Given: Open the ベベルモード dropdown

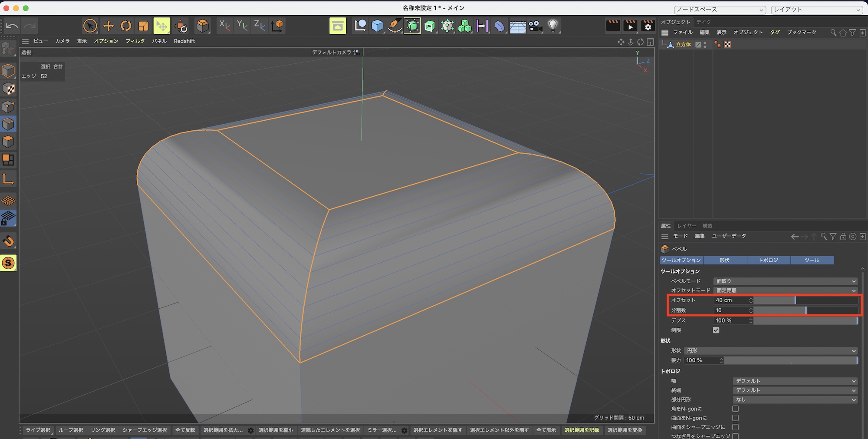Looking at the screenshot, I should (786, 281).
